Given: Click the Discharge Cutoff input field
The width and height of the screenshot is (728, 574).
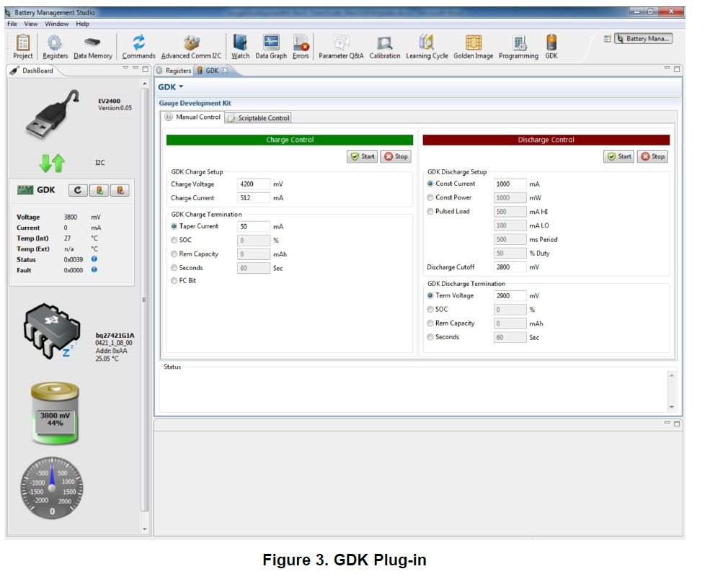Looking at the screenshot, I should [510, 267].
